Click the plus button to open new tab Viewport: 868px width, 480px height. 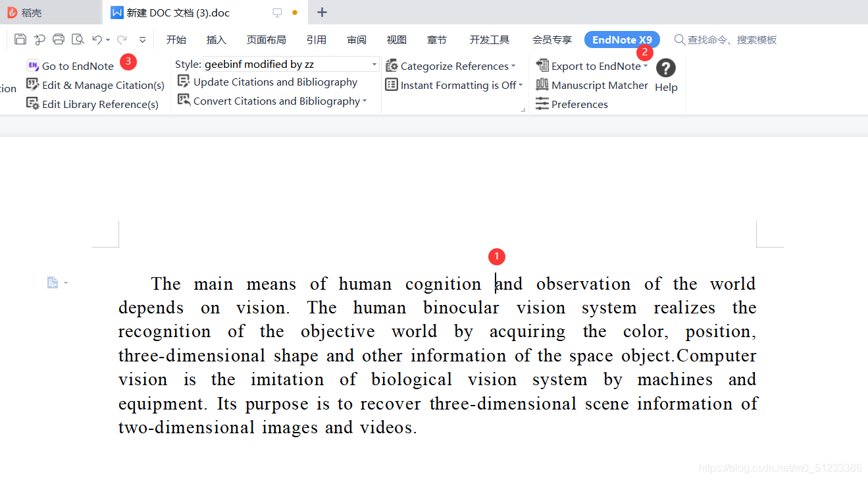pos(322,13)
